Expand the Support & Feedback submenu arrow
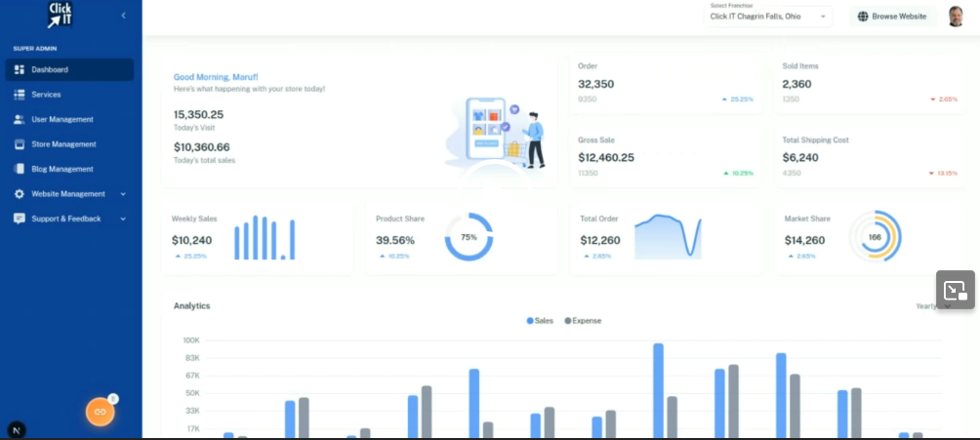Viewport: 980px width, 440px height. 123,219
